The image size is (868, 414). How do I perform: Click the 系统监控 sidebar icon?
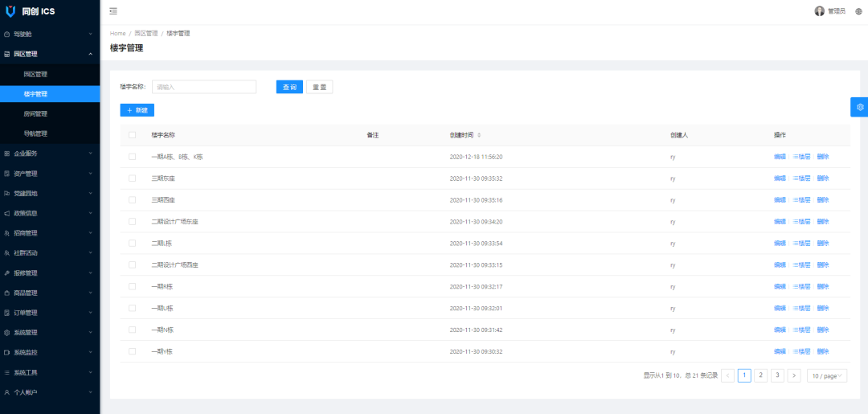(x=6, y=353)
